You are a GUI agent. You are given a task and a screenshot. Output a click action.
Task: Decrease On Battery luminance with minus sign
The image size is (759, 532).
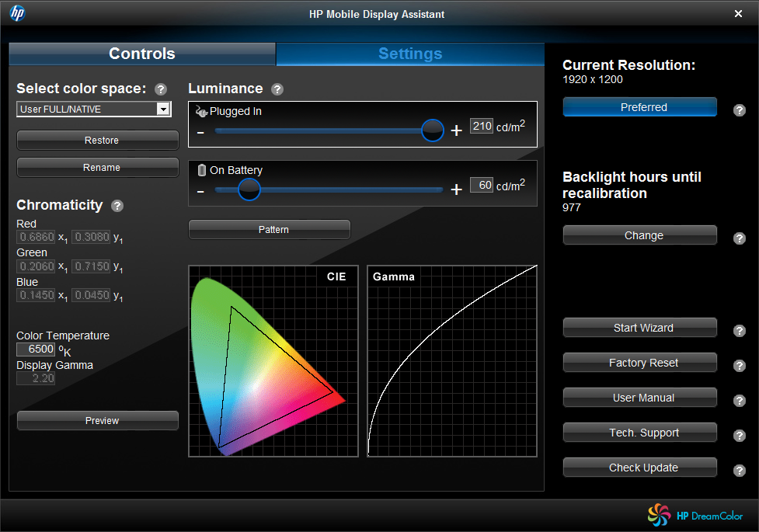[200, 190]
